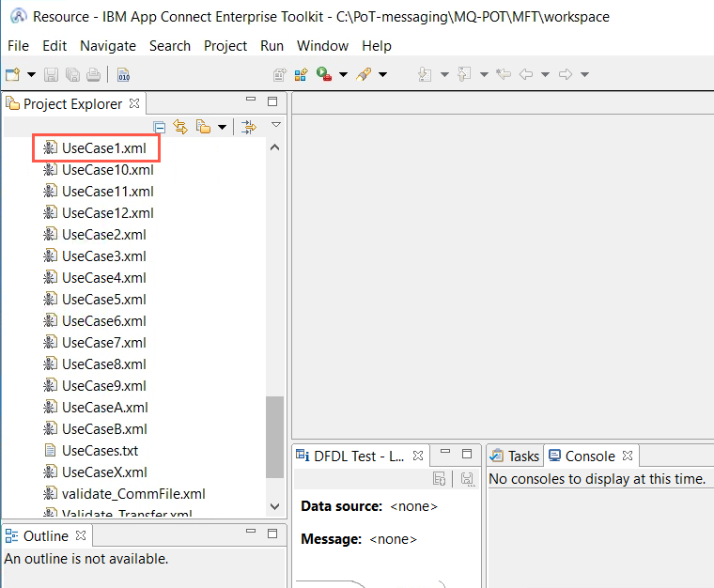714x588 pixels.
Task: Open the Search menu
Action: click(170, 46)
